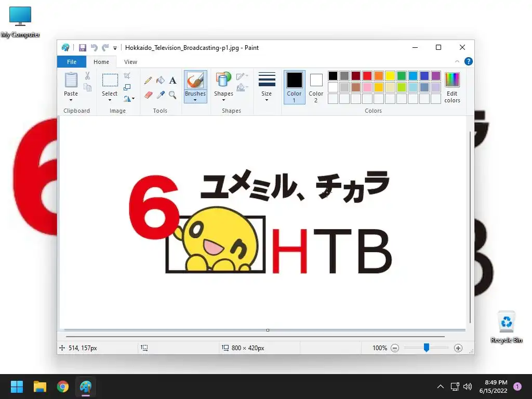Pick the pink color swatch

[x=367, y=87]
